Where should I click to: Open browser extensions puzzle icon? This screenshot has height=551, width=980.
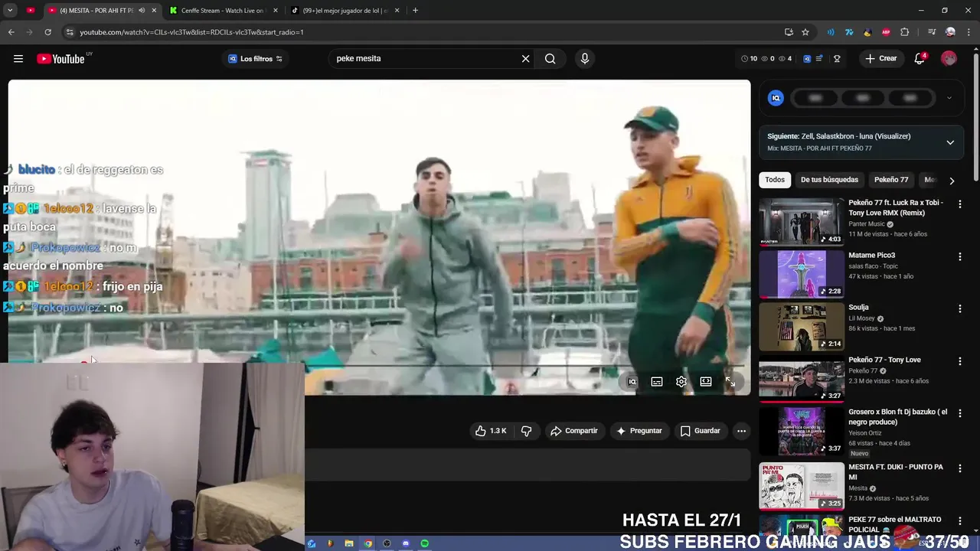(905, 32)
